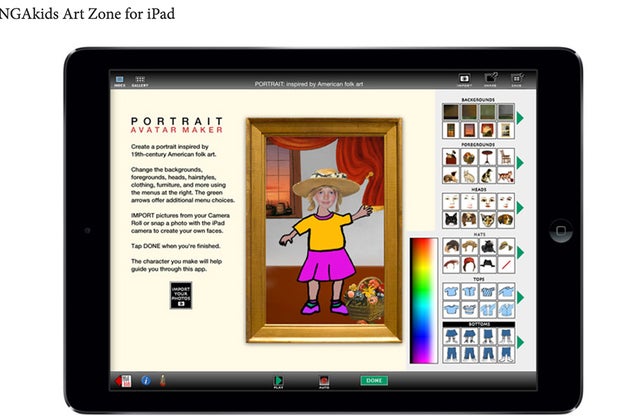Open the Gallery icon
This screenshot has width=620, height=420.
(x=140, y=81)
